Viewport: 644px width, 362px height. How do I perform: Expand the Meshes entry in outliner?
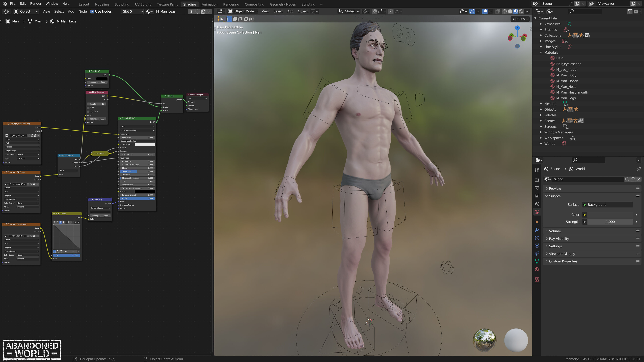[541, 104]
